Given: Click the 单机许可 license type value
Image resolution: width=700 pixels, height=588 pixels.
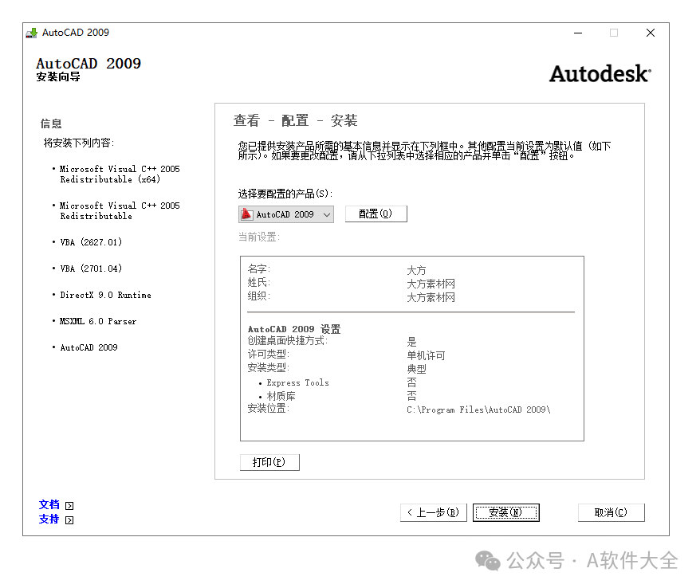Looking at the screenshot, I should tap(426, 355).
